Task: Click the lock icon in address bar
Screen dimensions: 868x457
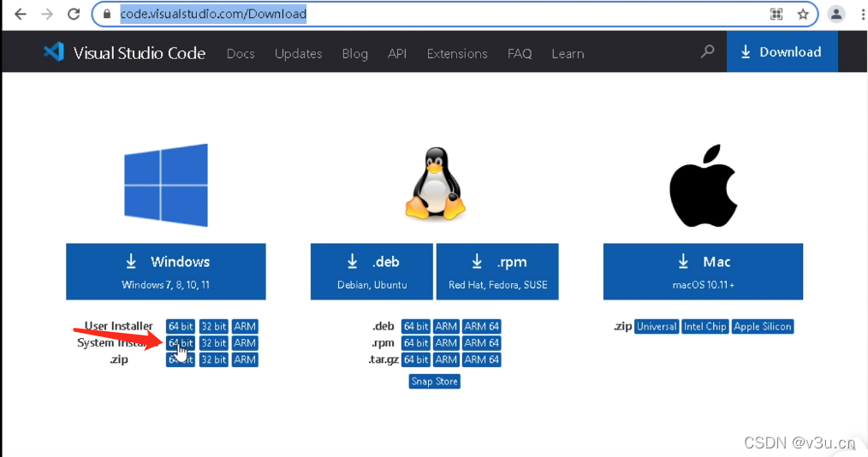Action: tap(107, 14)
